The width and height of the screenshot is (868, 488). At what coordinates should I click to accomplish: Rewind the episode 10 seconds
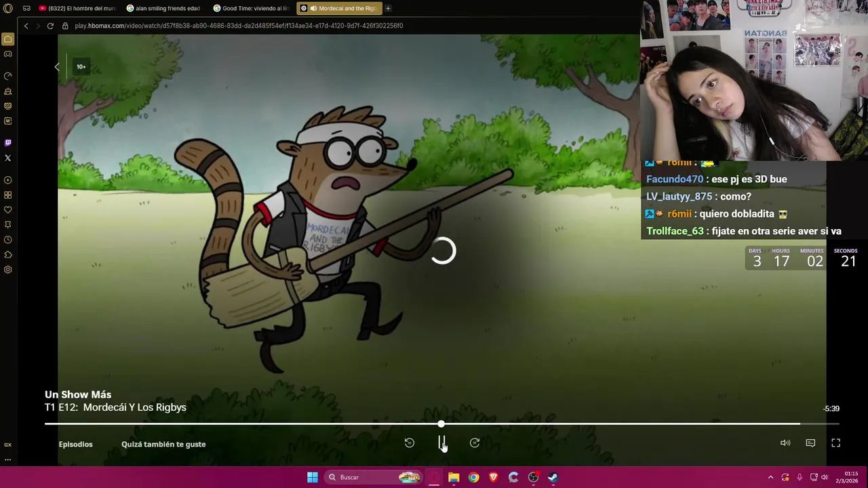point(409,443)
